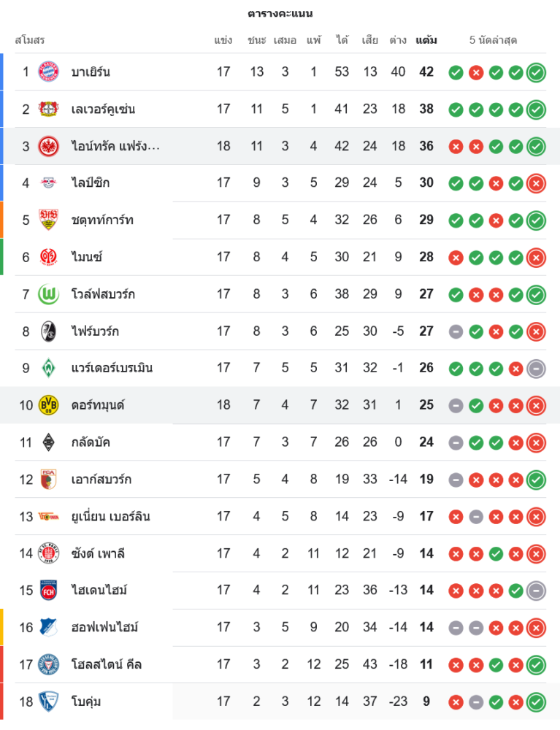Click the Eintracht Frankfurt eagle crest
560x730 pixels.
pyautogui.click(x=48, y=146)
